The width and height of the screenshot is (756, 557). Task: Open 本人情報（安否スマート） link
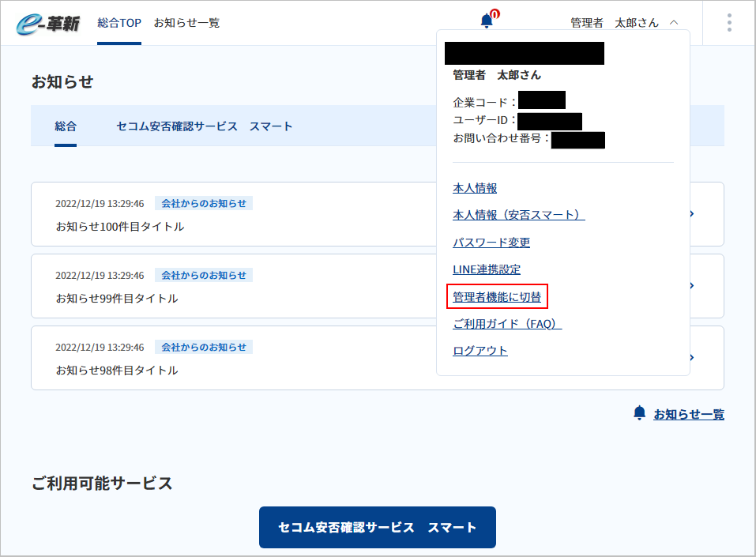pos(519,215)
